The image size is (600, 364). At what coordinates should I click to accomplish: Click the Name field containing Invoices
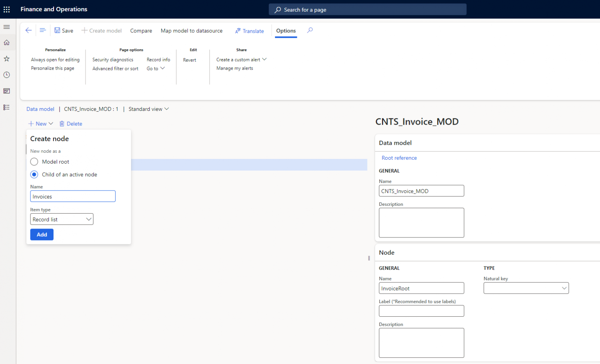click(x=73, y=196)
